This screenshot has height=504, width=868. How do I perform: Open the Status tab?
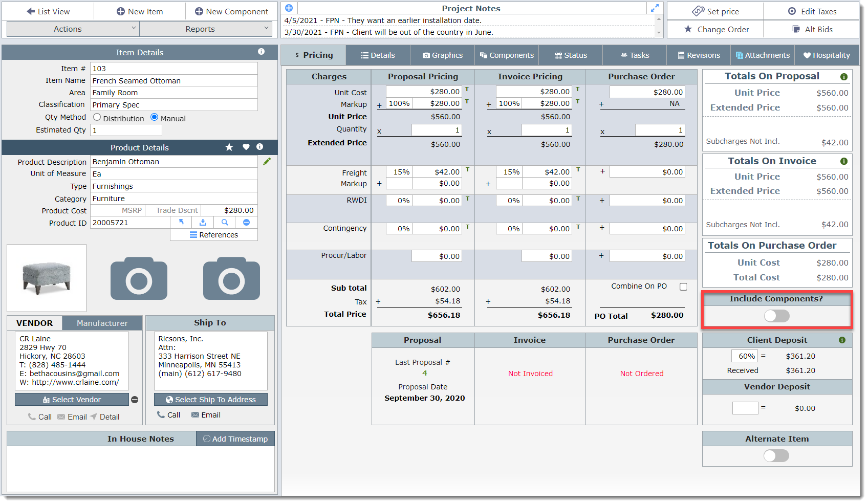pos(571,55)
